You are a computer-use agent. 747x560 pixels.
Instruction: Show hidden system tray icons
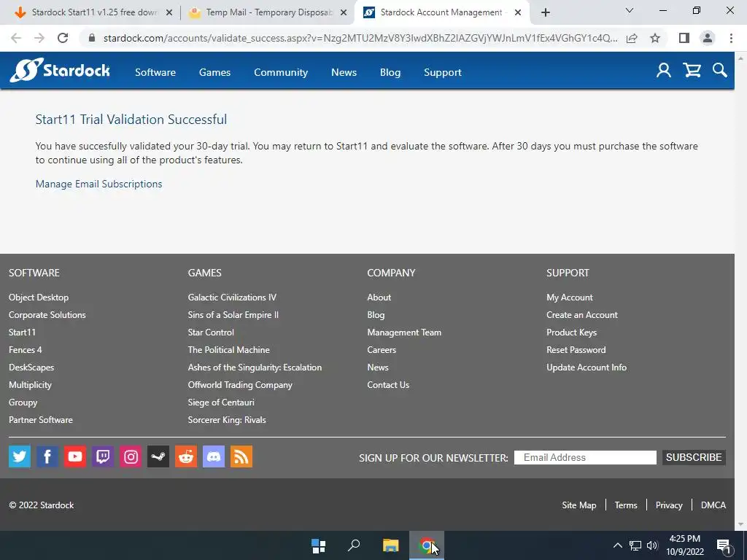click(x=617, y=545)
